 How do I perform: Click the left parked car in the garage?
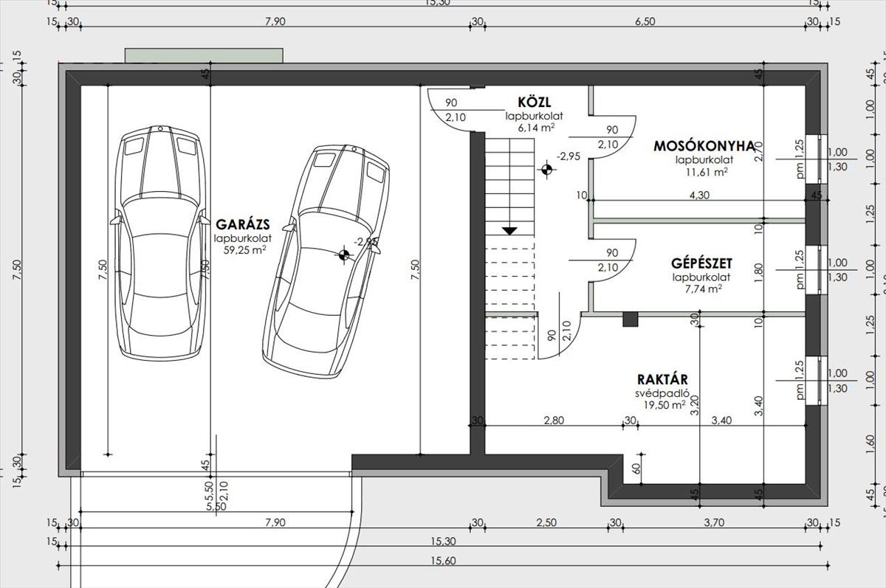[159, 242]
